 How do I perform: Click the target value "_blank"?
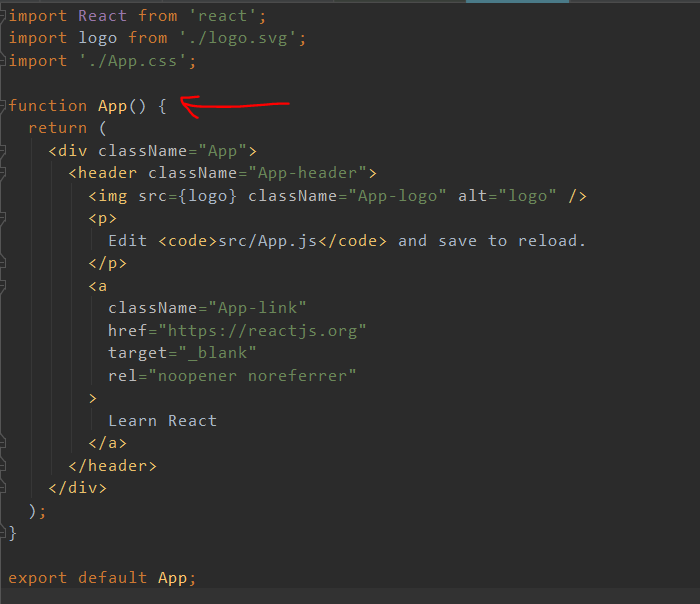(x=217, y=353)
